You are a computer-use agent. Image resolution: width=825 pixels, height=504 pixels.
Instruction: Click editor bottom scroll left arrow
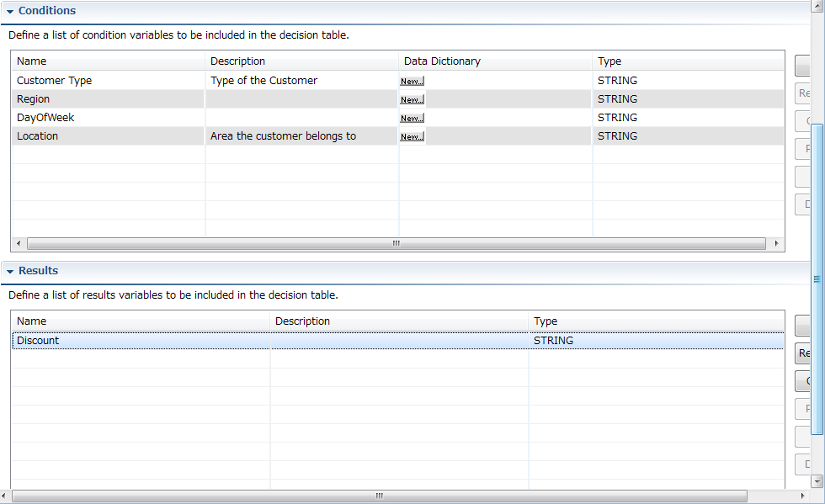point(4,496)
